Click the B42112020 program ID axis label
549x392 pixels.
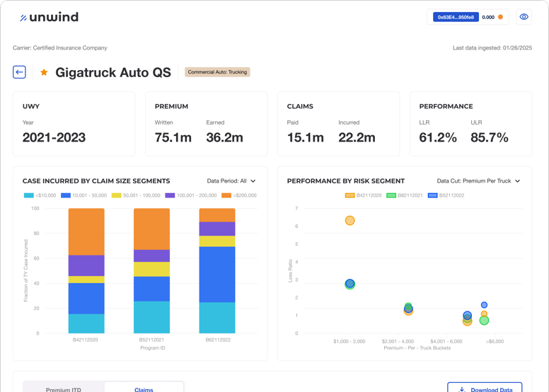pos(86,340)
